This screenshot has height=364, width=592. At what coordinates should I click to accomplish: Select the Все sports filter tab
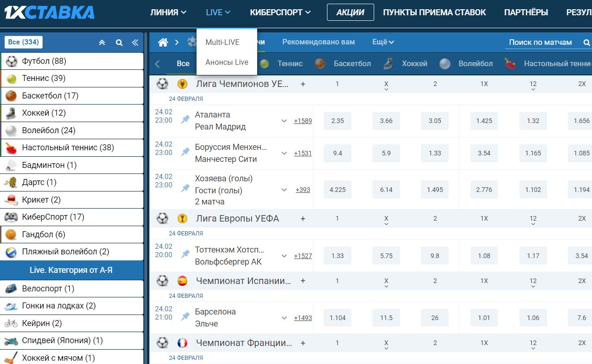(x=183, y=63)
